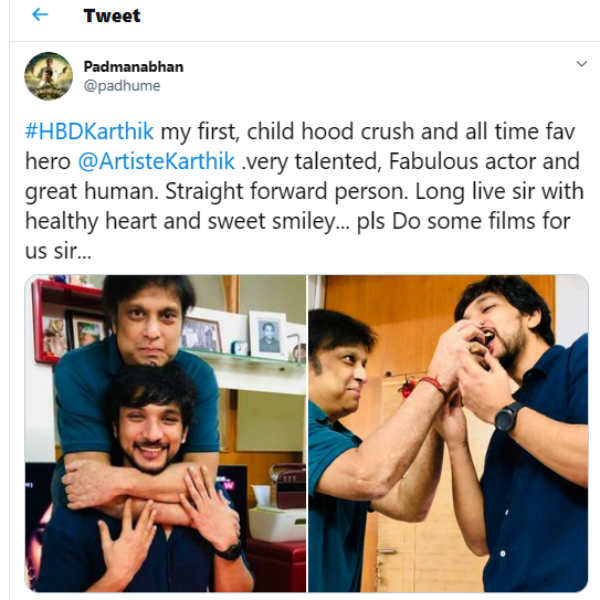This screenshot has height=600, width=600.
Task: Click the Padmanabhan display name
Action: pyautogui.click(x=134, y=67)
